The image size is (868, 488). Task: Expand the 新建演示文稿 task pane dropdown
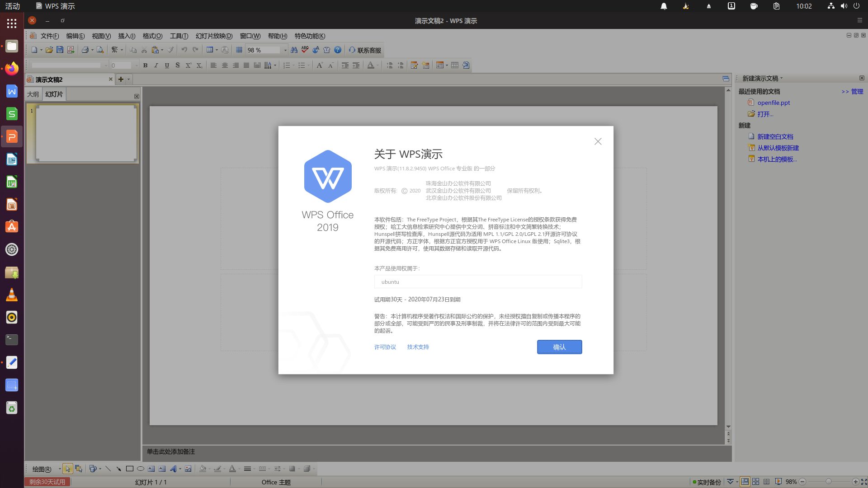coord(781,78)
